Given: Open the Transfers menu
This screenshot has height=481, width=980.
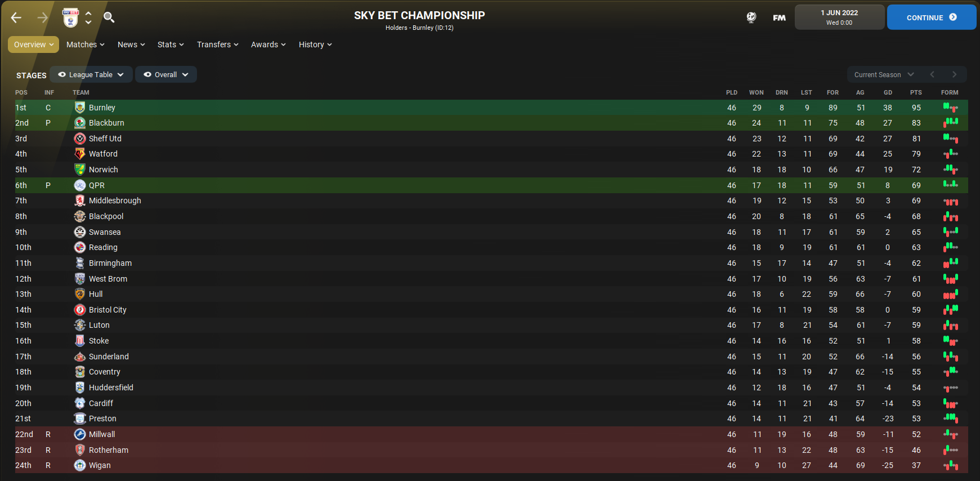Looking at the screenshot, I should coord(218,44).
